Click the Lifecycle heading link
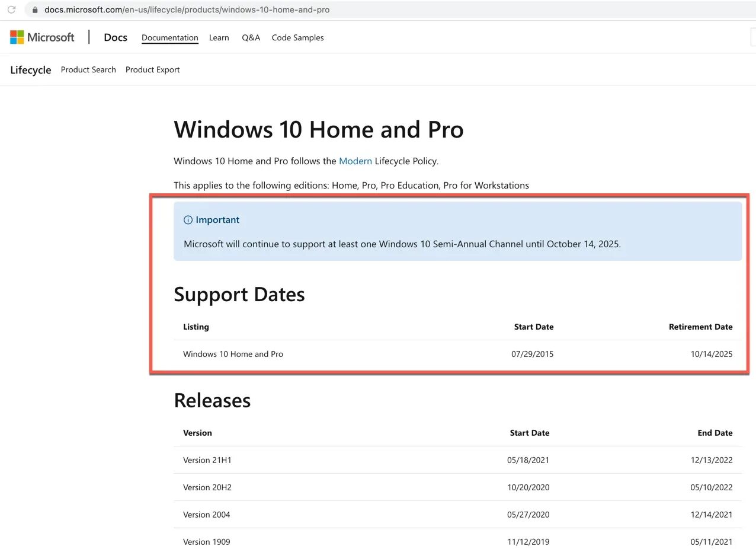Image resolution: width=756 pixels, height=549 pixels. point(31,70)
